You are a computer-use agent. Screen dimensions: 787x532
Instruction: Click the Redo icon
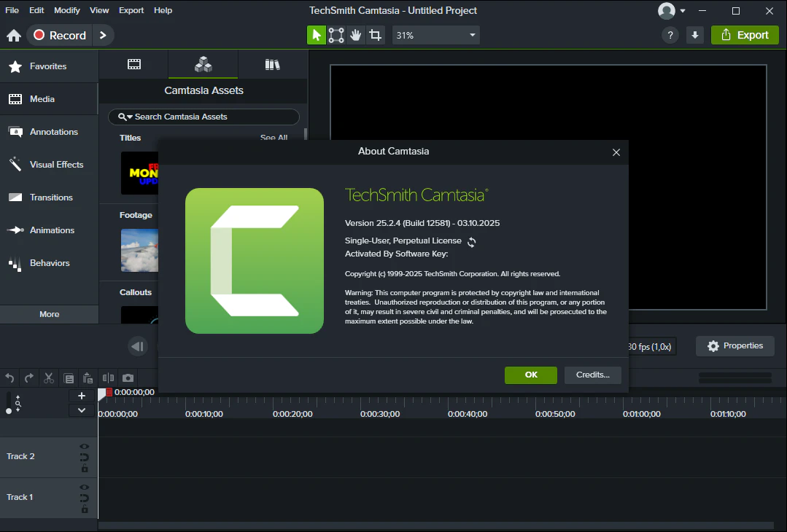pyautogui.click(x=29, y=378)
